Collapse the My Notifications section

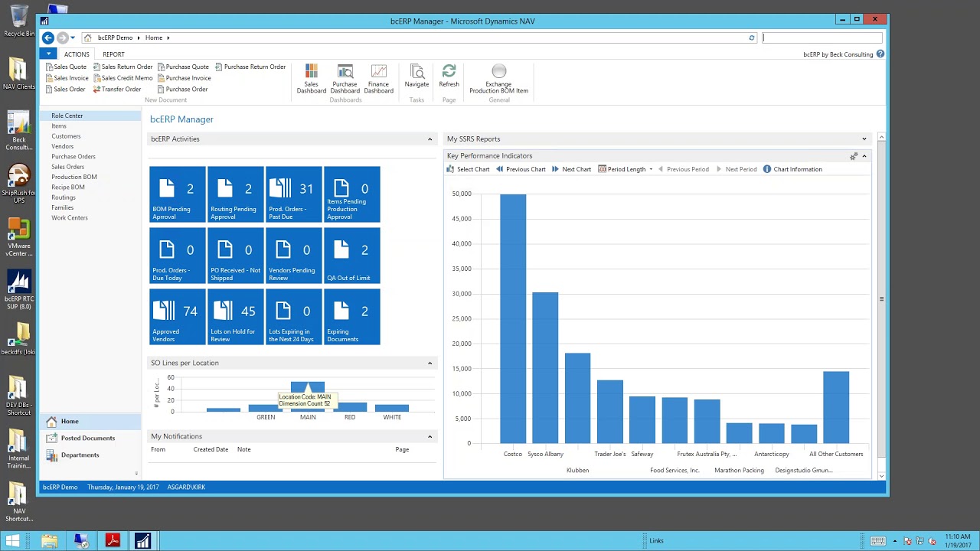(x=430, y=436)
